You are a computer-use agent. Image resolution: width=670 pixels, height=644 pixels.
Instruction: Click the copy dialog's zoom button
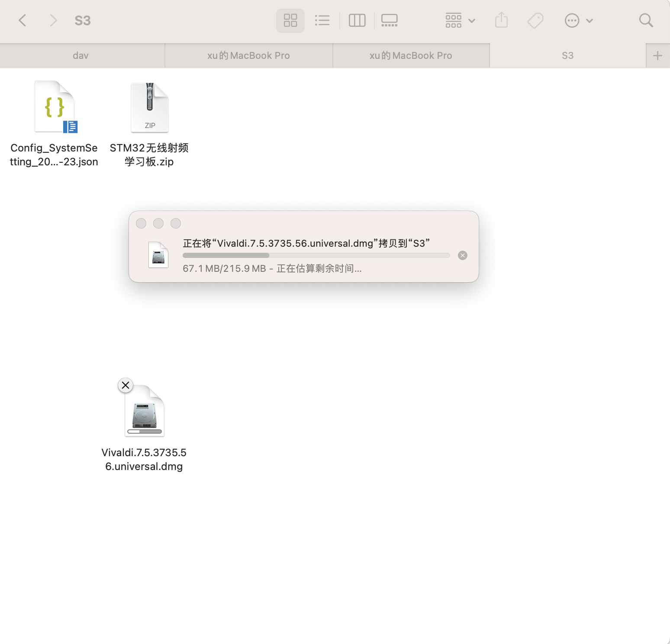176,223
